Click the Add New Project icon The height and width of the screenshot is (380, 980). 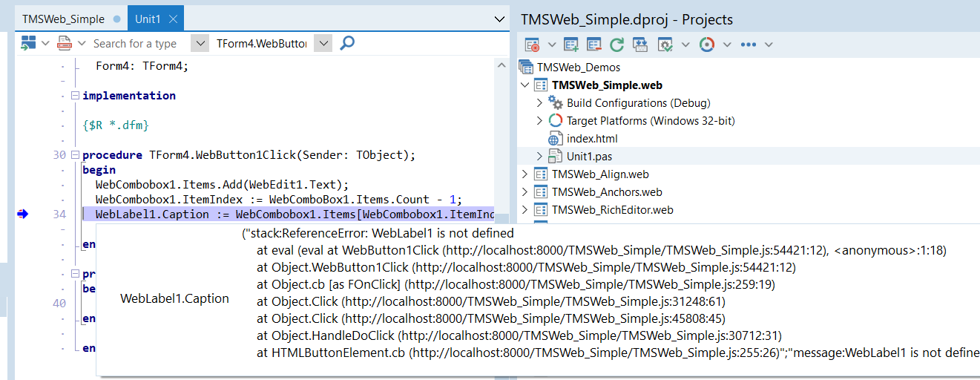pos(571,45)
